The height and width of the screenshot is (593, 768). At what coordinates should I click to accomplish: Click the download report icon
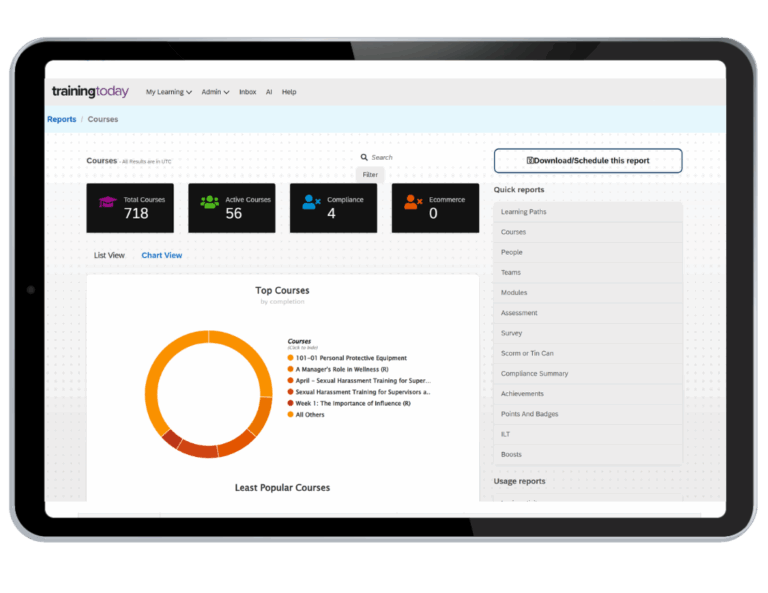point(529,160)
